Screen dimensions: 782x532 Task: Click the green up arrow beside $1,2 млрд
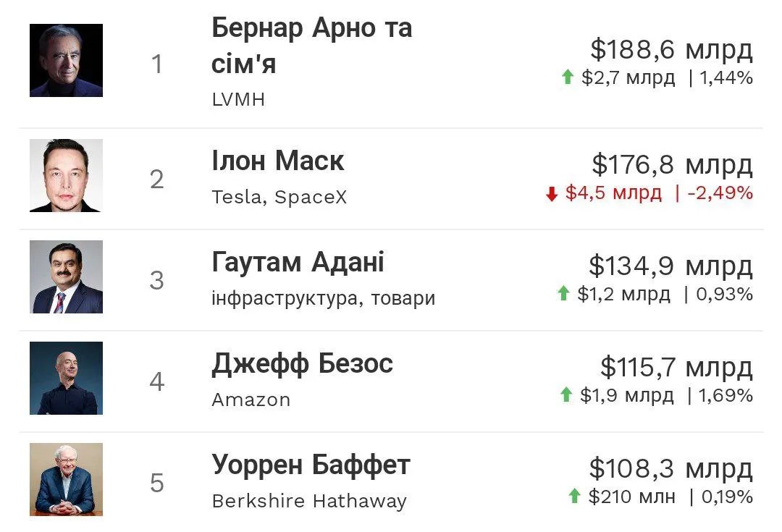(x=563, y=293)
